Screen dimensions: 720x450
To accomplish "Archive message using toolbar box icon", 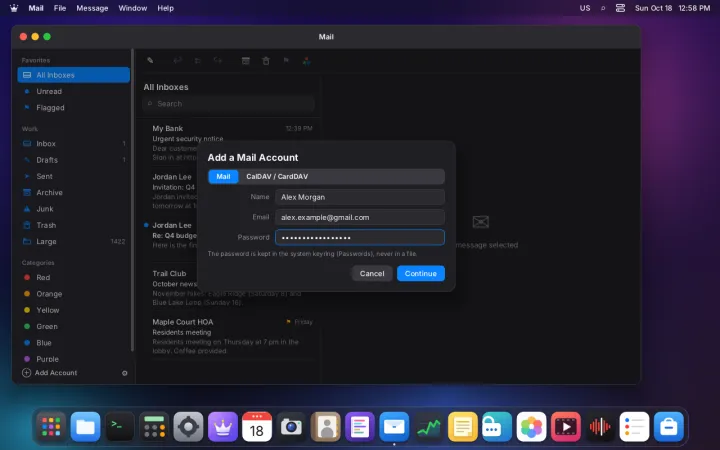I will 246,61.
